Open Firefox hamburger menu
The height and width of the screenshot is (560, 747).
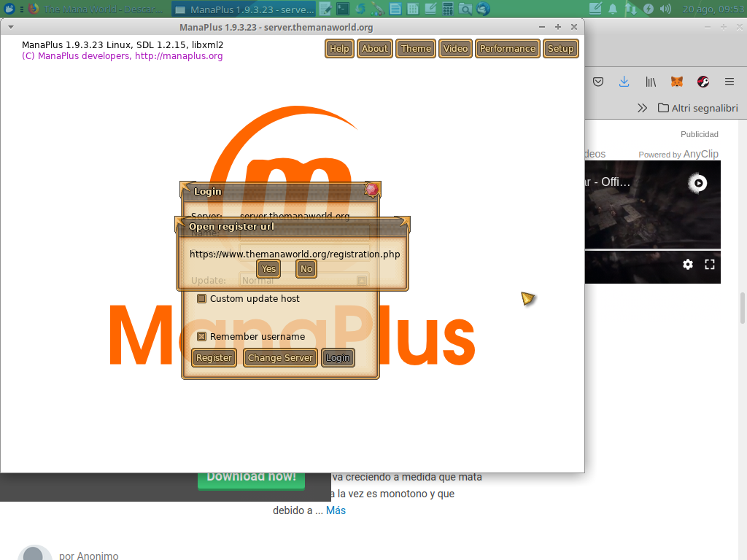[729, 82]
